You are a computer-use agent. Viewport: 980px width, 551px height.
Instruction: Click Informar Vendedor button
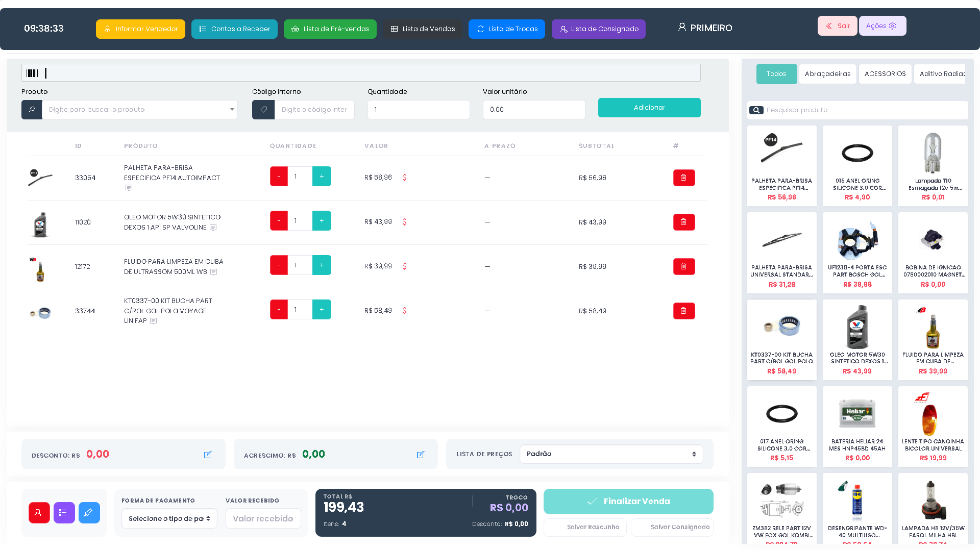(x=140, y=29)
